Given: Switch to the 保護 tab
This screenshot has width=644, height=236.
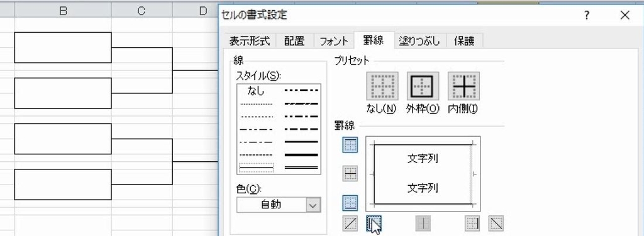Looking at the screenshot, I should point(464,41).
